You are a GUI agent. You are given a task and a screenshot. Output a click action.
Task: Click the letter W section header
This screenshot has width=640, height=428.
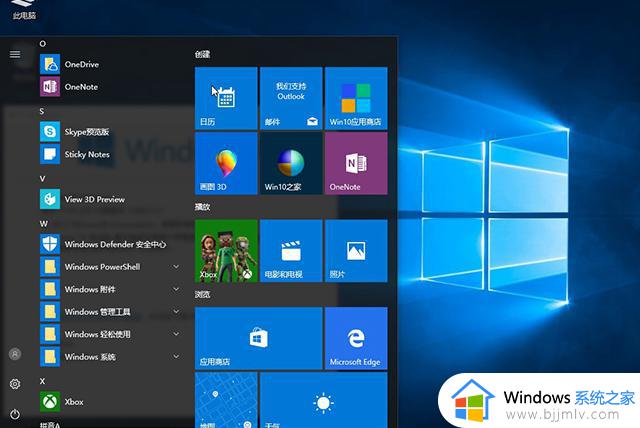point(43,224)
